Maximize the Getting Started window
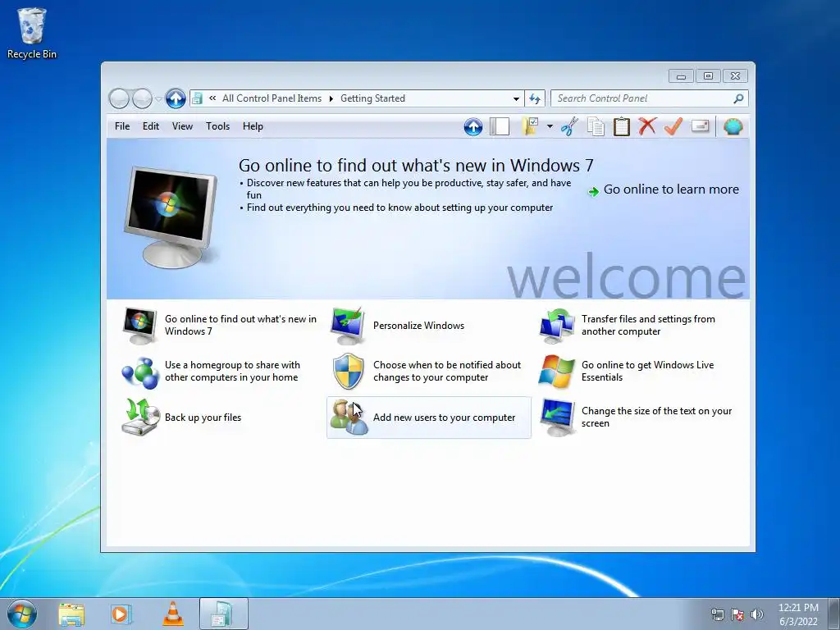 (708, 76)
